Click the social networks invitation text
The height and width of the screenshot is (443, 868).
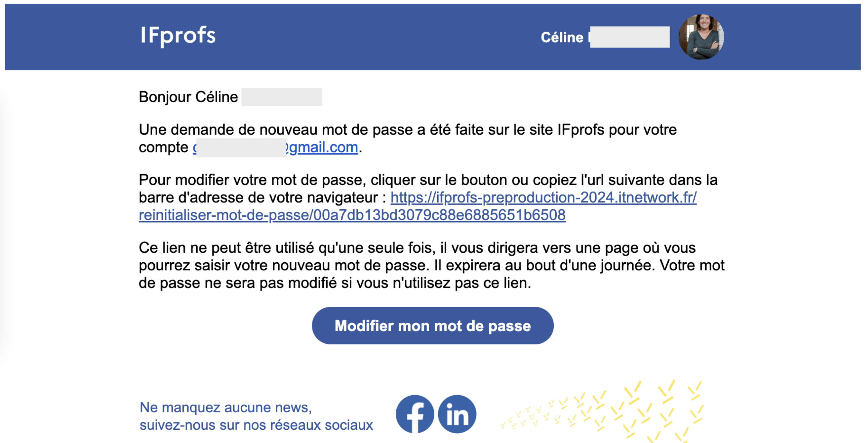256,425
